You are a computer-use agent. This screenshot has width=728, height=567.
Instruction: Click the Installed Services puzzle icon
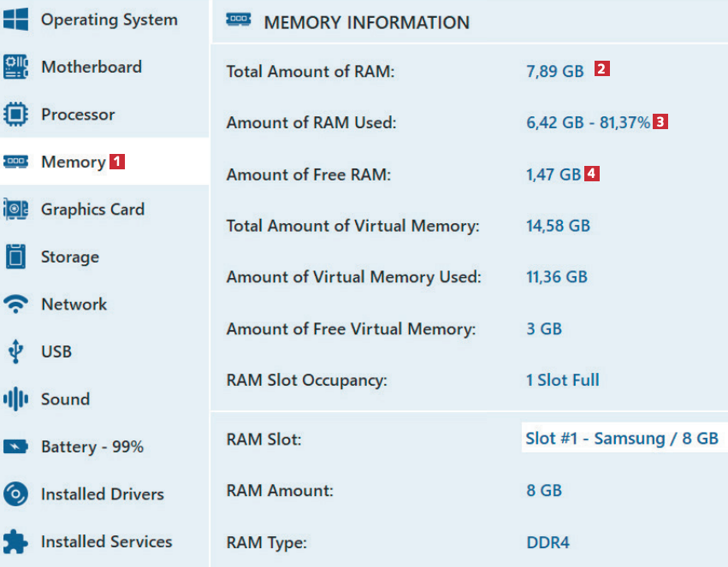(x=15, y=541)
